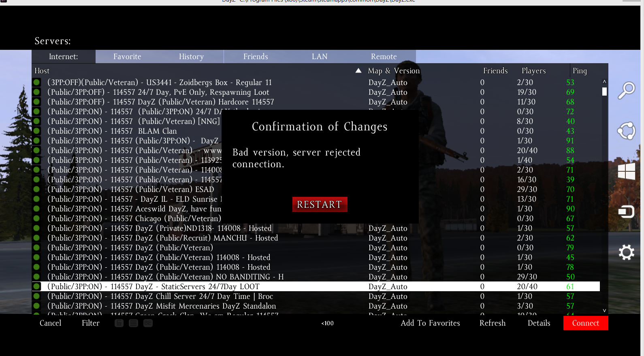Sort by Friends column header
Image resolution: width=644 pixels, height=356 pixels.
coord(495,70)
